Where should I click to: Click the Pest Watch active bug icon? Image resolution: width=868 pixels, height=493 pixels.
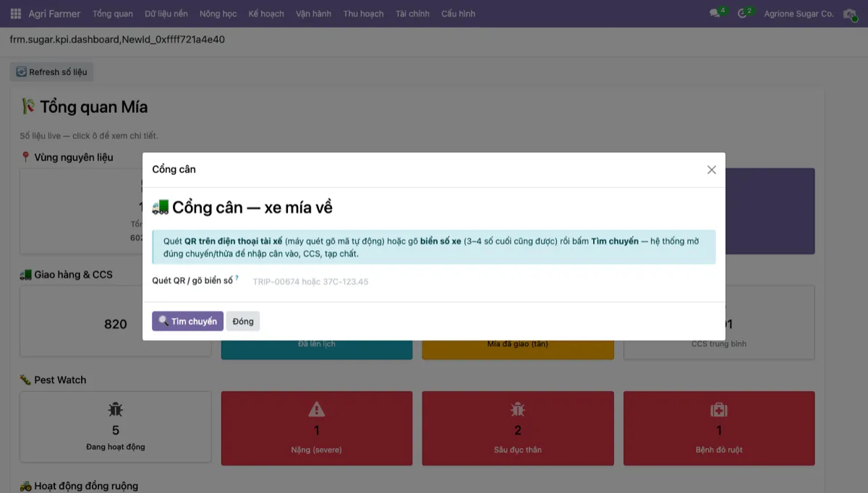tap(116, 410)
